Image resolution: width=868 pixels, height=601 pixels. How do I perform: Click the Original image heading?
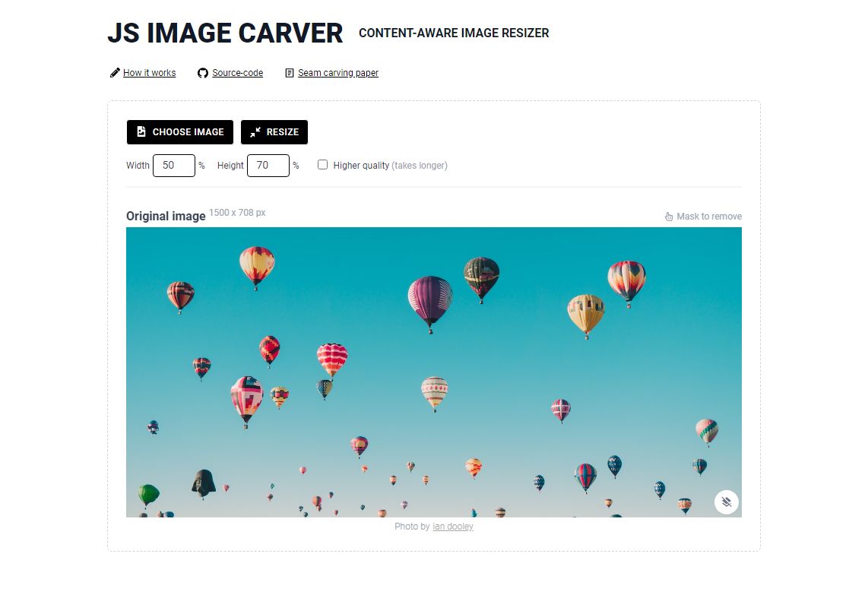[166, 216]
